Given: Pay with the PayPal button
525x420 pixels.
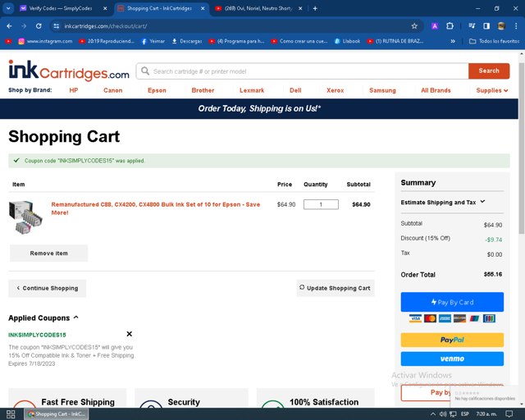Looking at the screenshot, I should point(452,340).
